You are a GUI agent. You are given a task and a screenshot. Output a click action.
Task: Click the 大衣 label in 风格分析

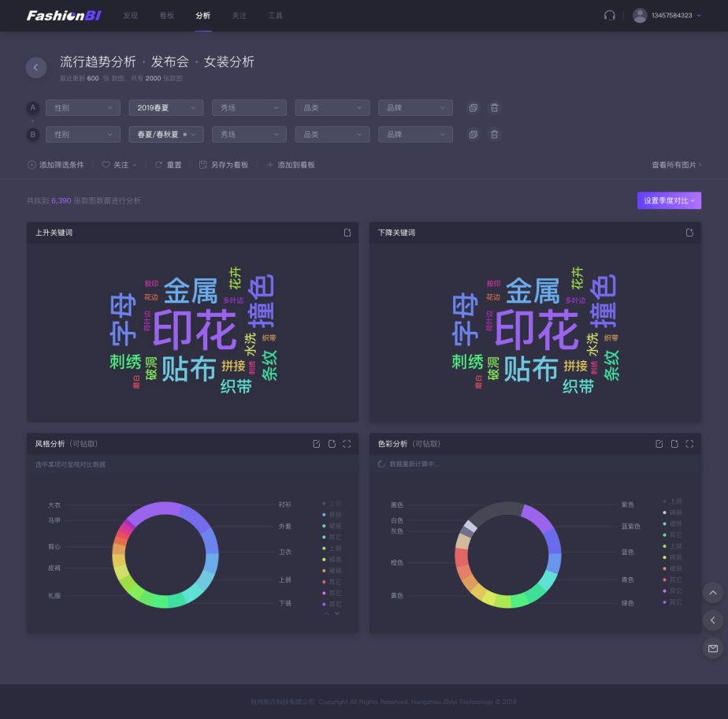tap(54, 505)
